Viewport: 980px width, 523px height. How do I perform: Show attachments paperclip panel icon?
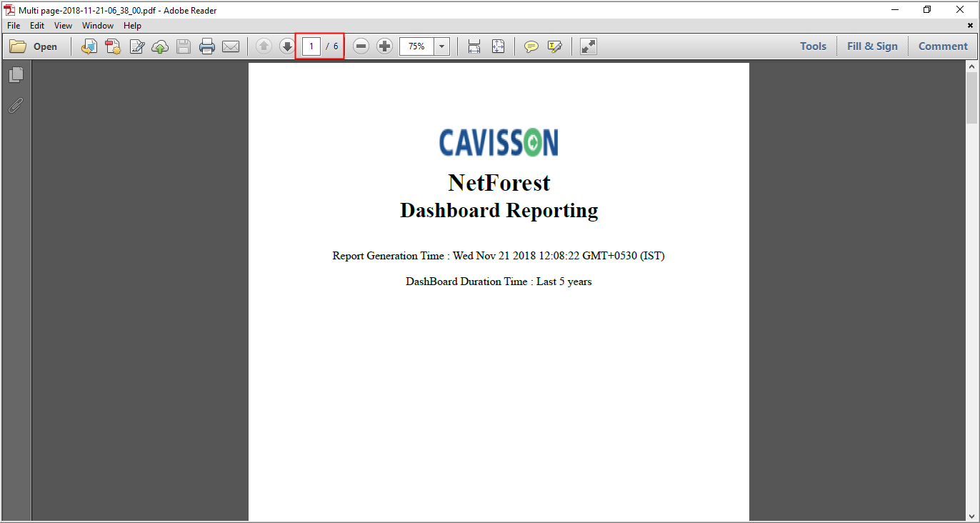[16, 106]
